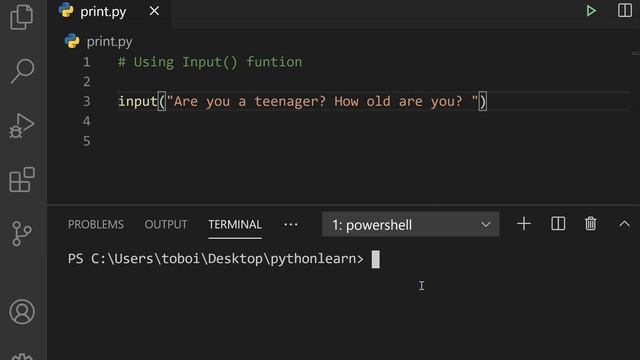Click the terminal prompt input area
This screenshot has width=640, height=360.
click(376, 260)
